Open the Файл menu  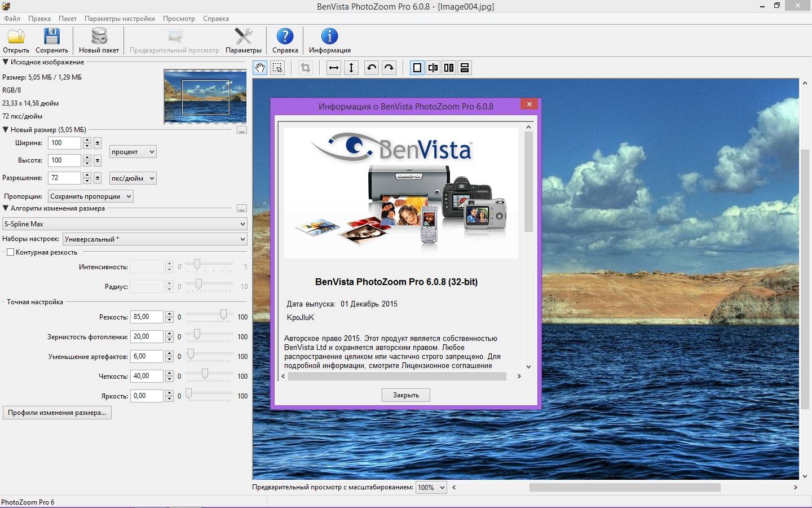coord(12,19)
